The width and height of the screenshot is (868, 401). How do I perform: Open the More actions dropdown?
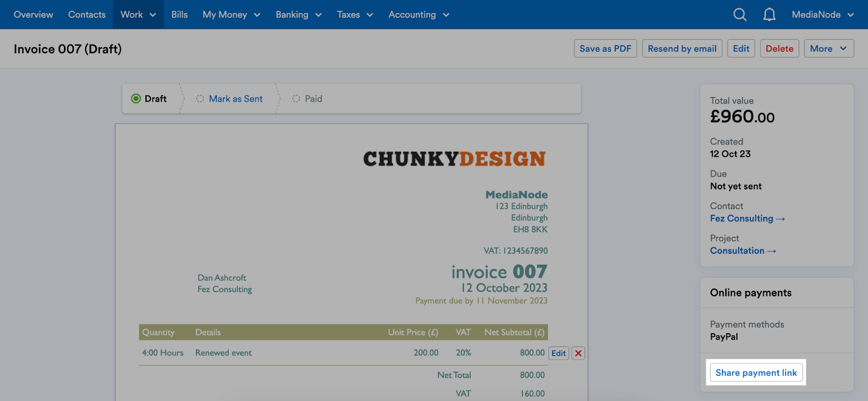coord(829,48)
